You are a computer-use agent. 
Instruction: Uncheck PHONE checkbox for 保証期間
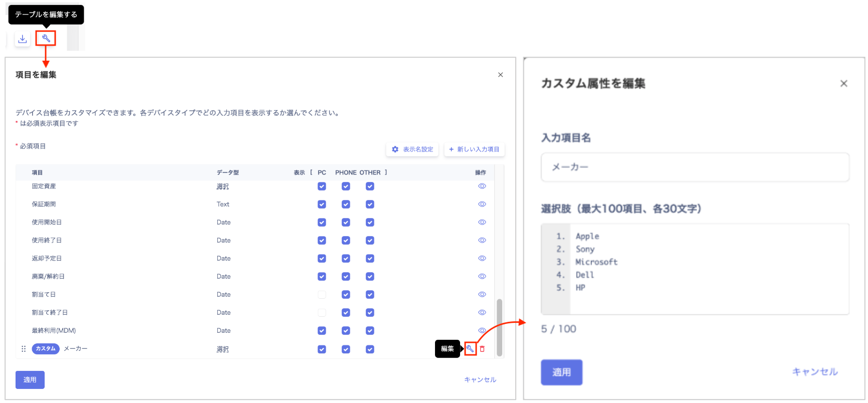point(346,205)
